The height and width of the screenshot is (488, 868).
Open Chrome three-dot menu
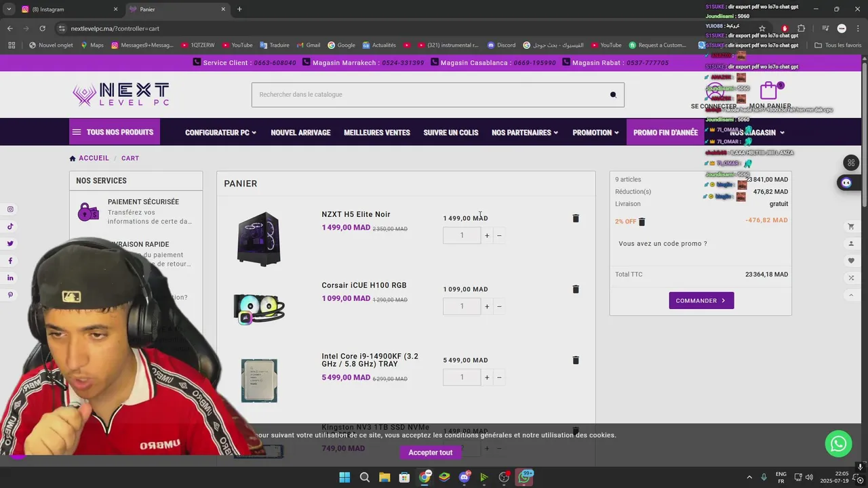coord(859,28)
